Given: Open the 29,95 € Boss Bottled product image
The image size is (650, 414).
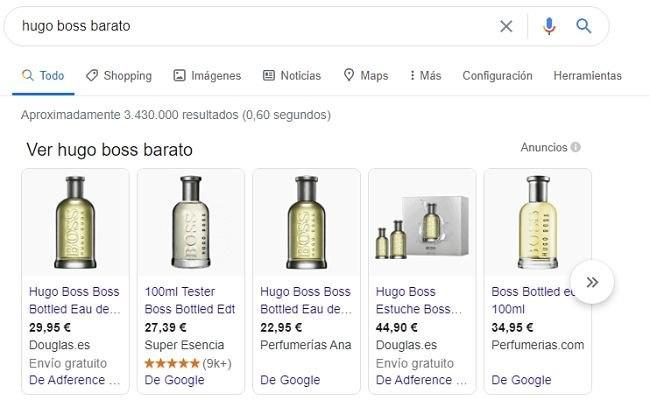Looking at the screenshot, I should [x=75, y=222].
